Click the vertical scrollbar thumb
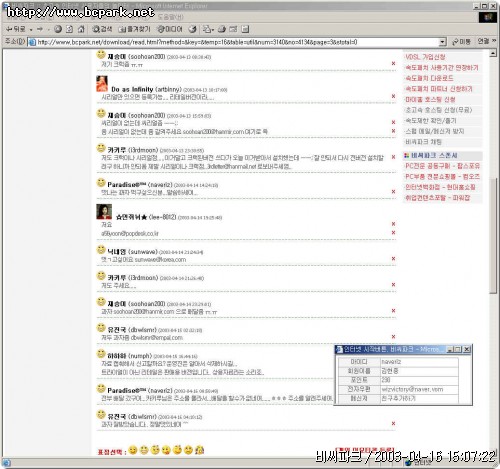This screenshot has height=469, width=500. point(493,235)
